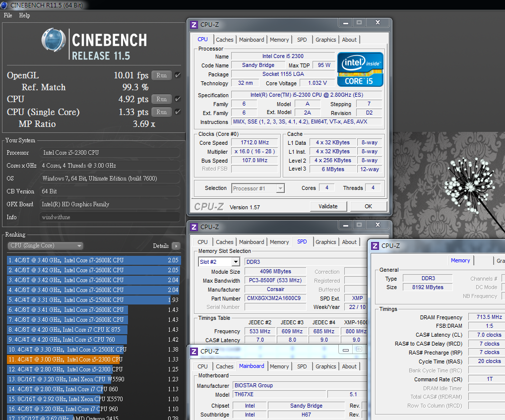This screenshot has height=420, width=505.
Task: Click the motherboard model TH67XE
Action: point(279,394)
